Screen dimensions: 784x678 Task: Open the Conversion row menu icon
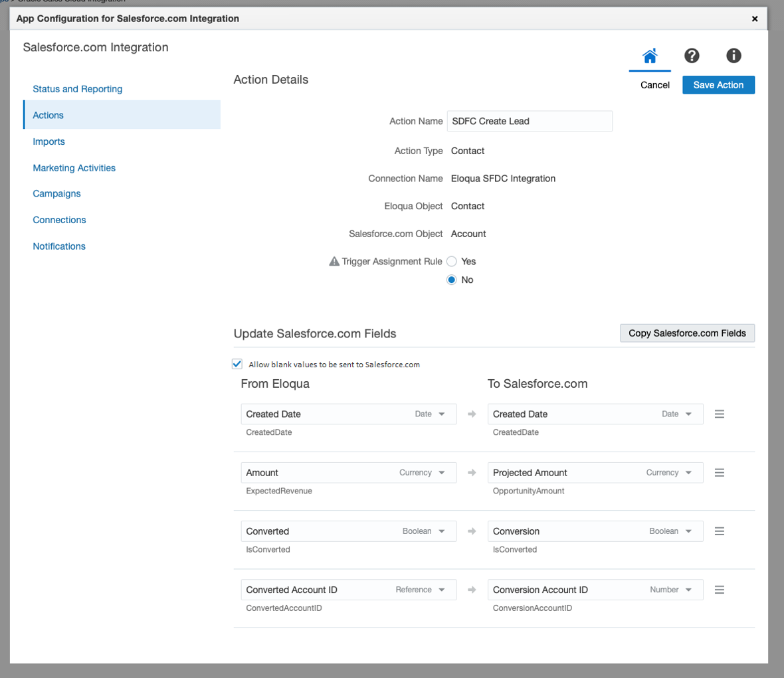click(x=719, y=531)
